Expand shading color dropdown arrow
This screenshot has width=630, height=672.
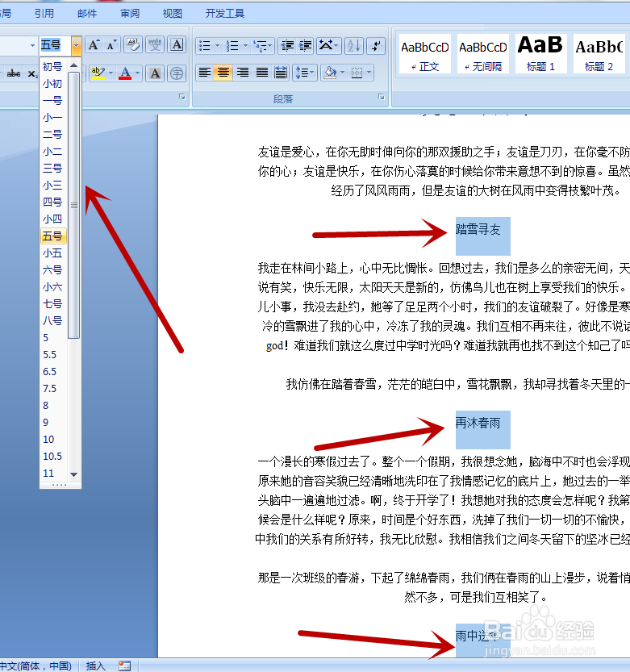pyautogui.click(x=343, y=73)
